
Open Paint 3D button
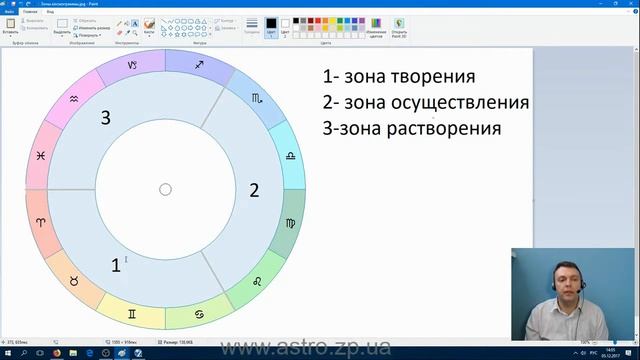[399, 28]
